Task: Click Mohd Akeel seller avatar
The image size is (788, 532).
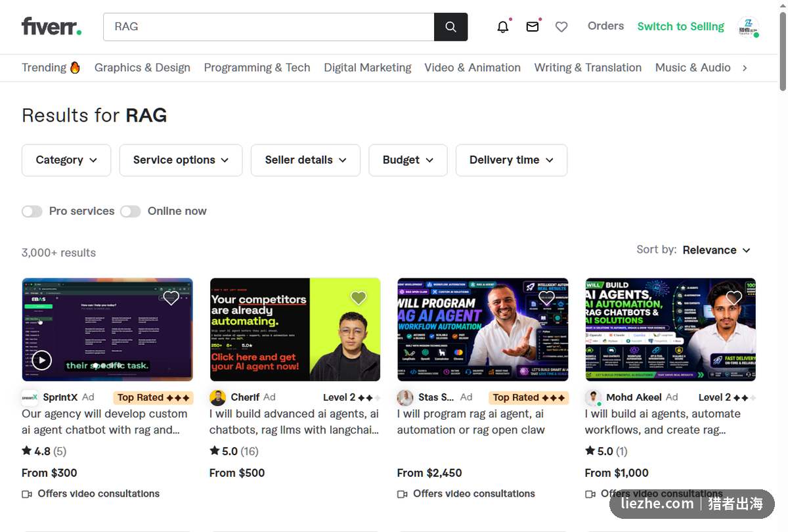Action: click(593, 397)
